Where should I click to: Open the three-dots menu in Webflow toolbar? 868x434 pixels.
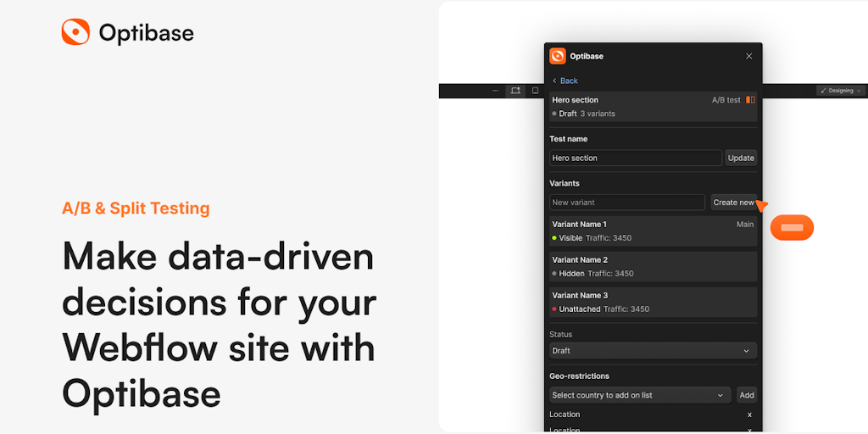tap(495, 90)
